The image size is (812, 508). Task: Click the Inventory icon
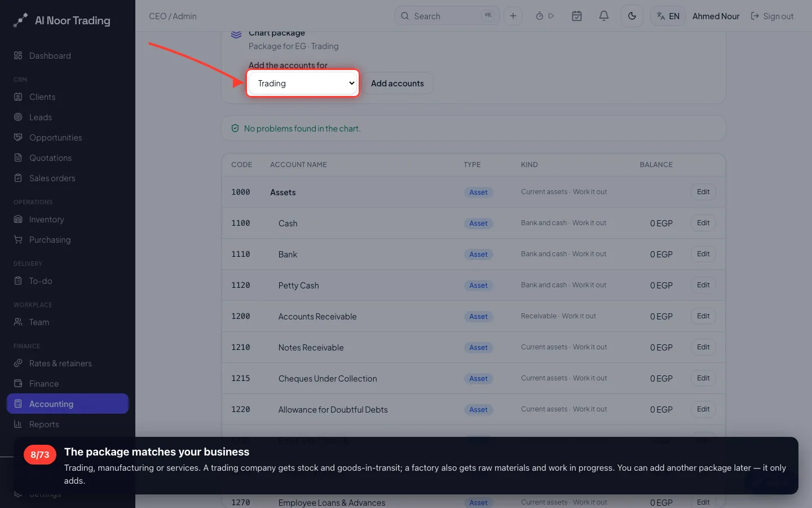(x=18, y=219)
